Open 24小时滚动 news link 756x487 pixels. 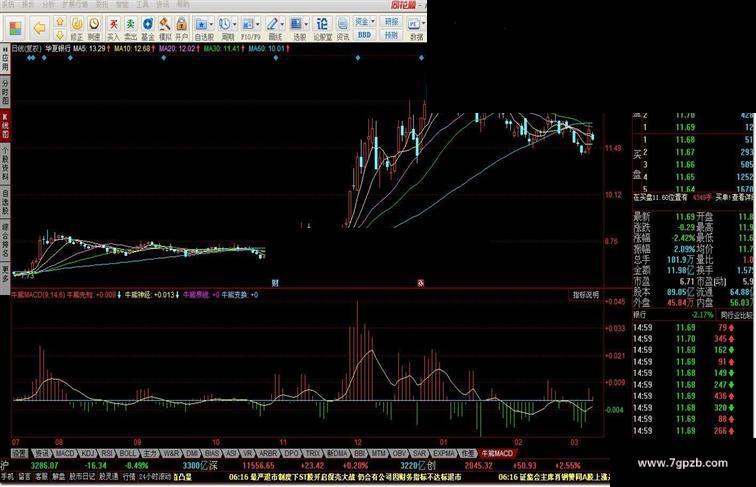(155, 477)
